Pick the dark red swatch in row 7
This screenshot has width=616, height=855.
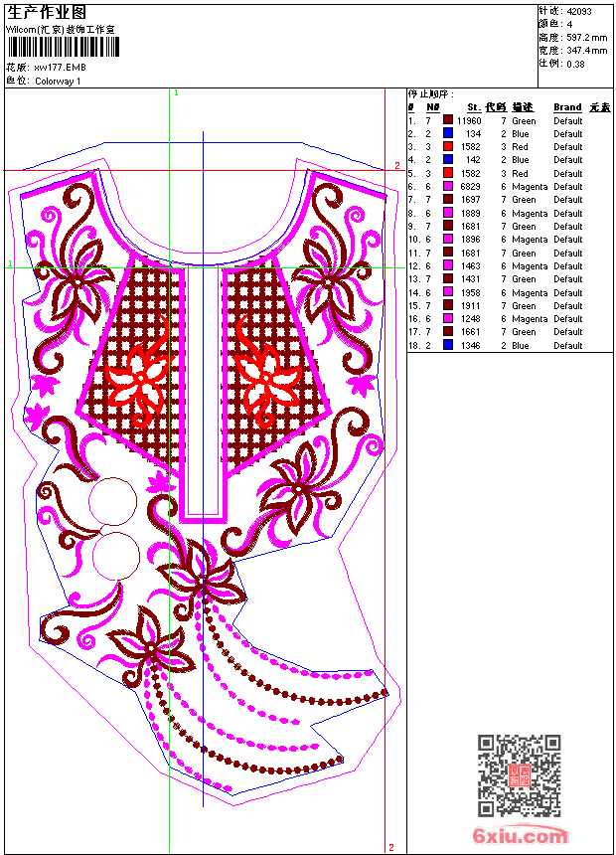point(447,199)
